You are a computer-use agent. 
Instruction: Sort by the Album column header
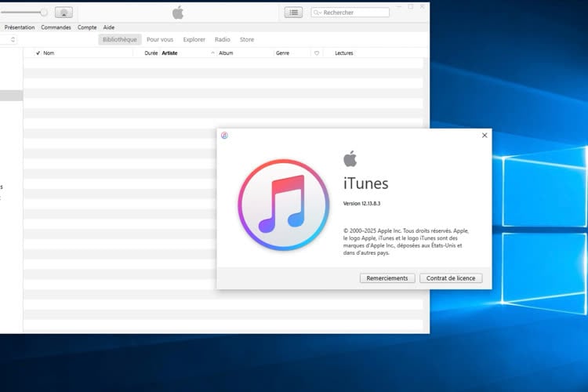pos(226,53)
